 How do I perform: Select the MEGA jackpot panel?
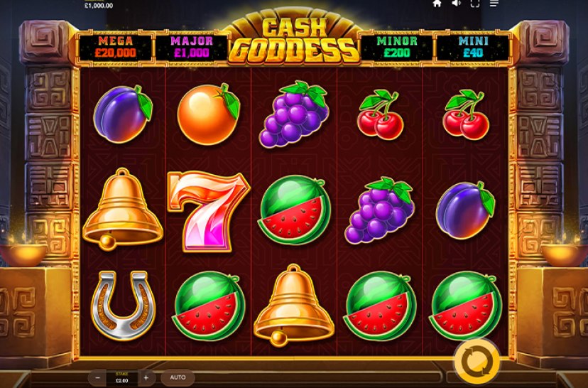116,48
